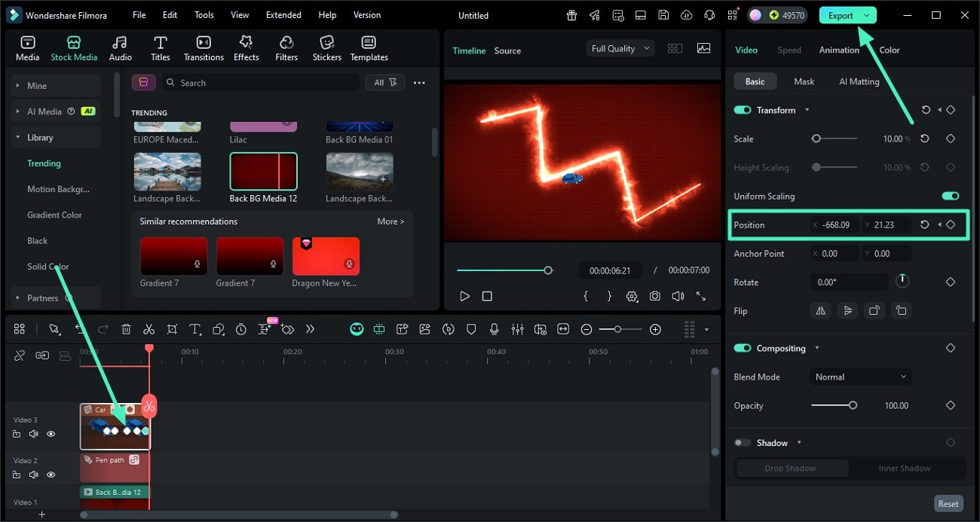This screenshot has height=522, width=980.
Task: Open the Tools menu
Action: (x=202, y=14)
